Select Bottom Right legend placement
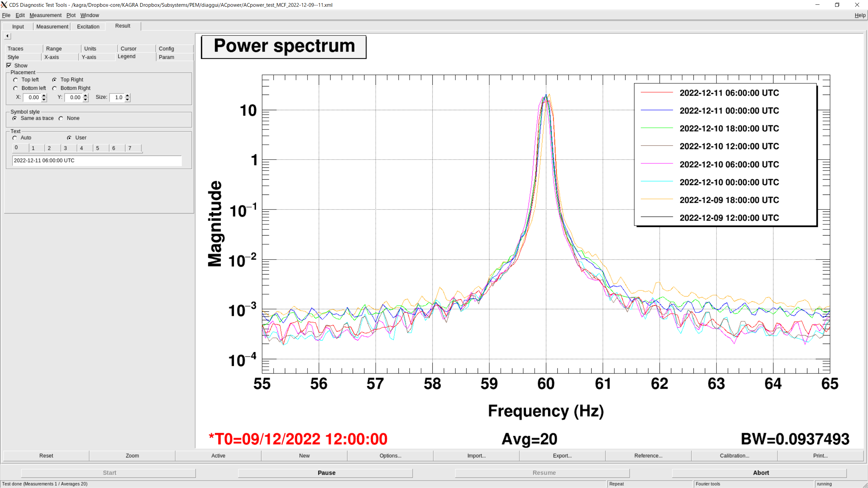The image size is (868, 488). [55, 88]
